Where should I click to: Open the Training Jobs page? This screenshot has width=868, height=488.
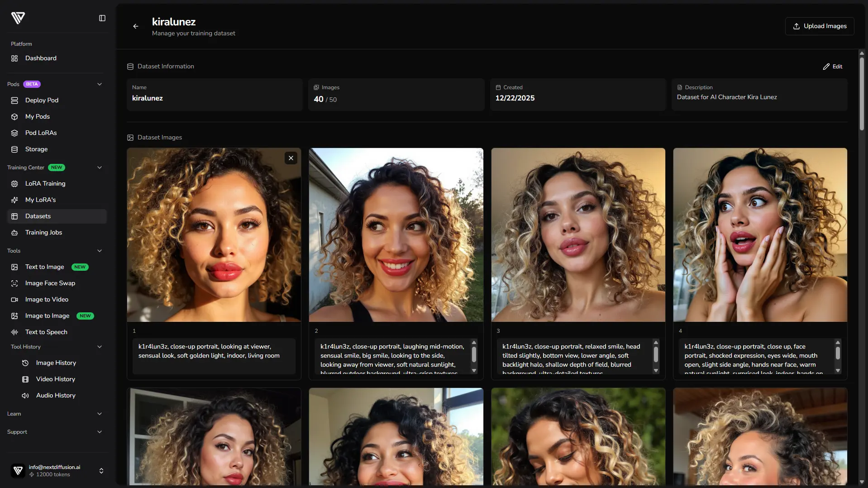[x=43, y=233]
